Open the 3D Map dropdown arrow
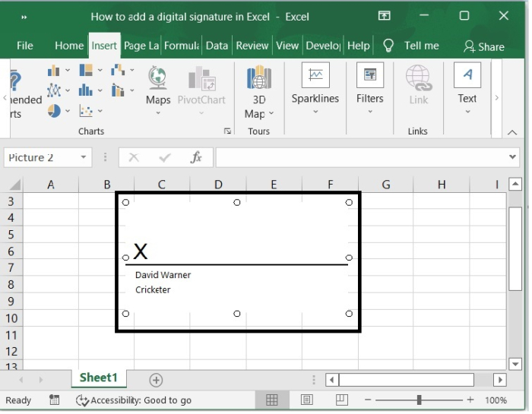 tap(271, 113)
